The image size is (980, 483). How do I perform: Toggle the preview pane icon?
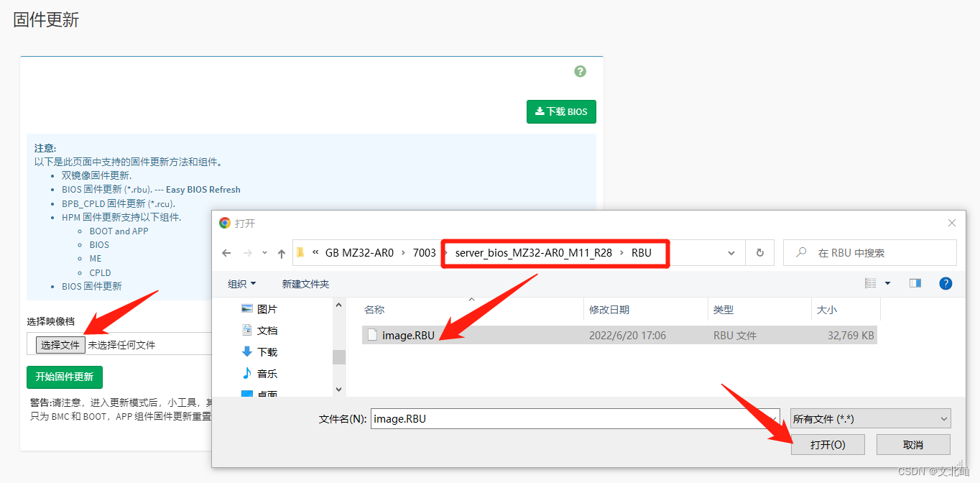(x=915, y=283)
